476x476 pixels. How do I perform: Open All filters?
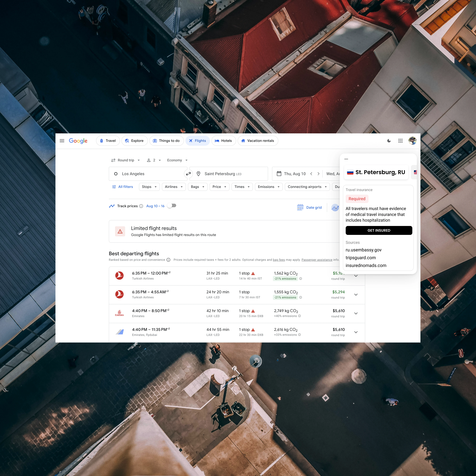point(122,187)
